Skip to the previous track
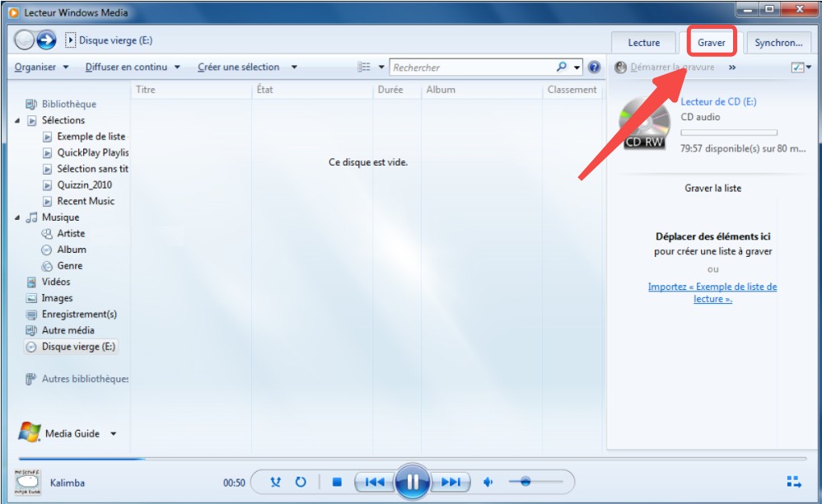 point(374,482)
